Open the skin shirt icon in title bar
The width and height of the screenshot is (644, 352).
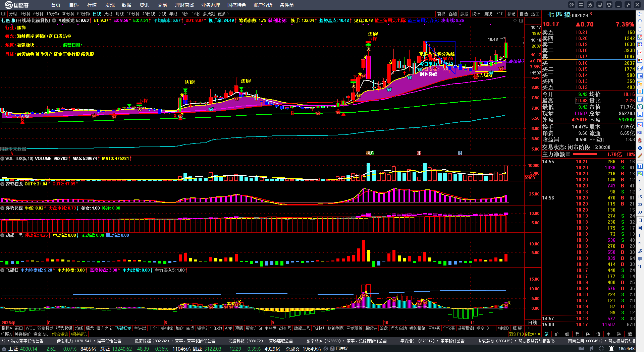click(609, 5)
